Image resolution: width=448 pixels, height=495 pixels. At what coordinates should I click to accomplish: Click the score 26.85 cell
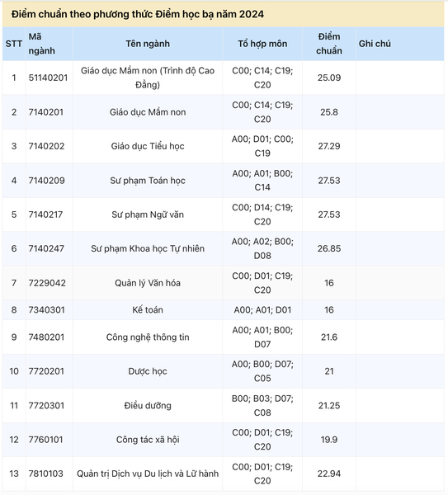329,248
